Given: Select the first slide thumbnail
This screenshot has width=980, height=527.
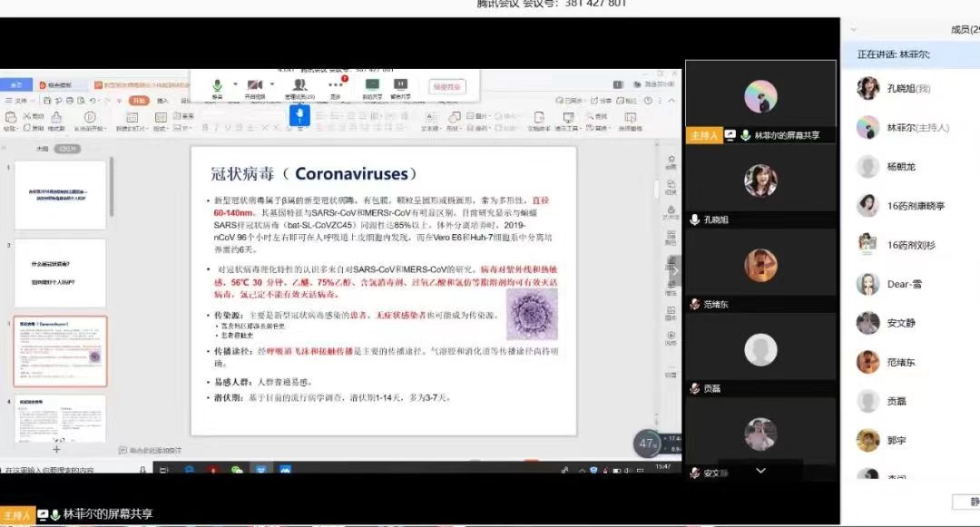Looking at the screenshot, I should point(61,195).
